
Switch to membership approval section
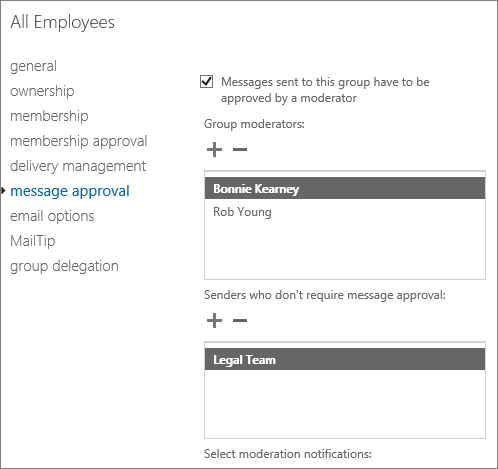tap(79, 141)
